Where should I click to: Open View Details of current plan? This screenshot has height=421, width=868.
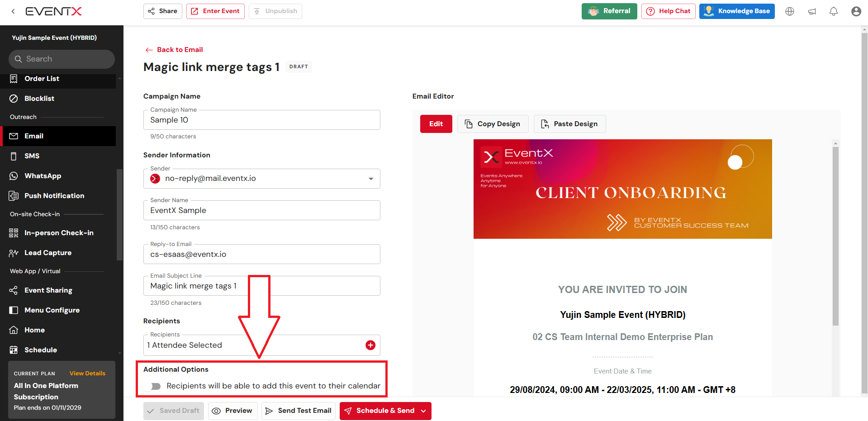click(x=87, y=374)
